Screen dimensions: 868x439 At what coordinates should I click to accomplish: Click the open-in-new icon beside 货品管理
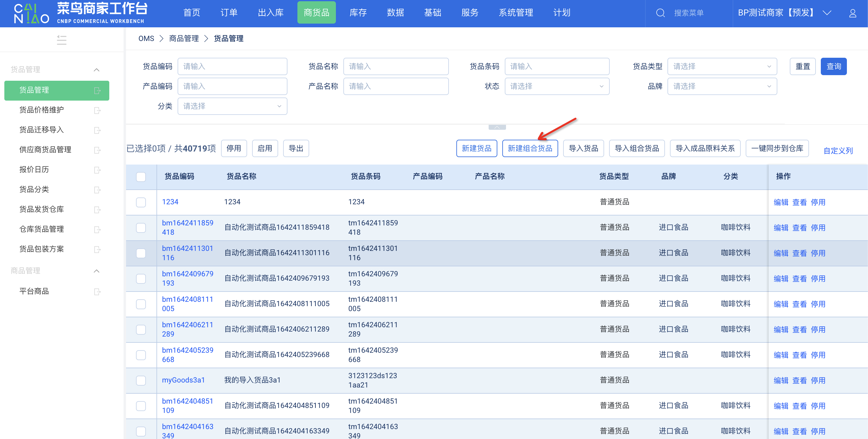point(97,90)
